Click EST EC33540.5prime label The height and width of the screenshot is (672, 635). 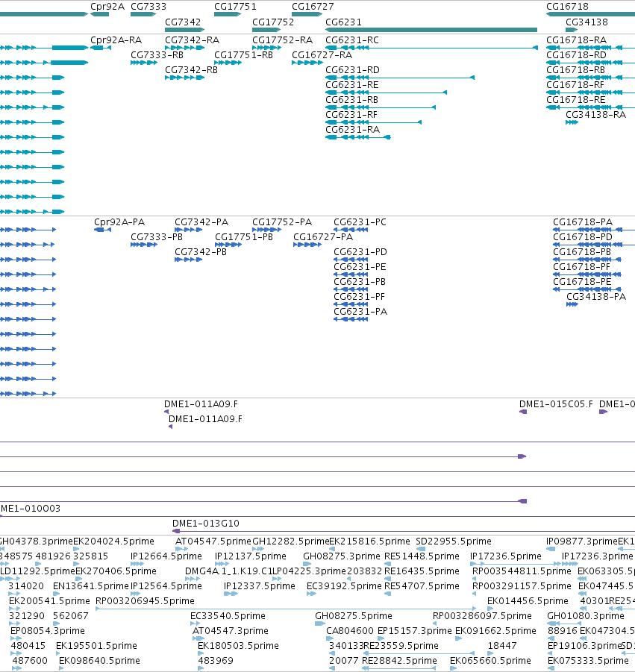pos(228,616)
